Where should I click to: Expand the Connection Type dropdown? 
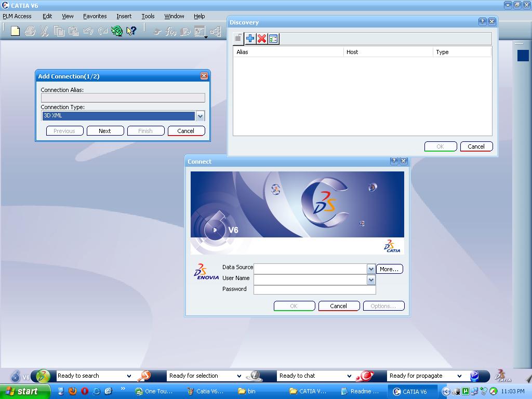pos(200,116)
